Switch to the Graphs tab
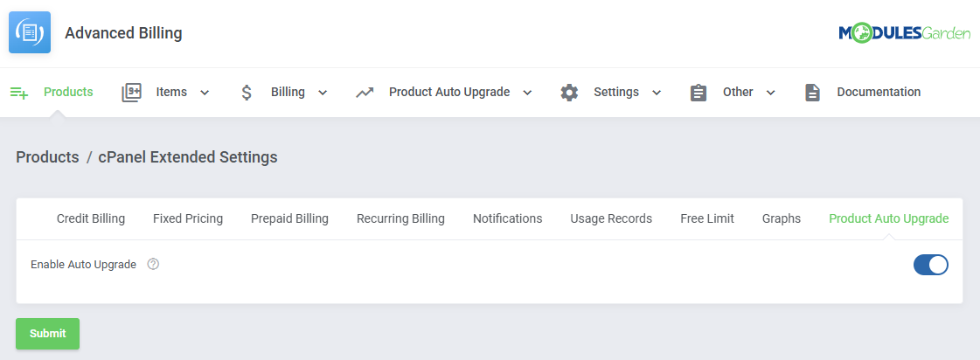980x360 pixels. (x=782, y=218)
